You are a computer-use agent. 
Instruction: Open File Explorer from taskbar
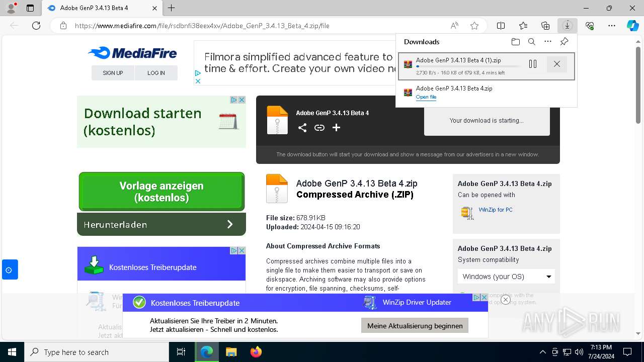coord(231,352)
